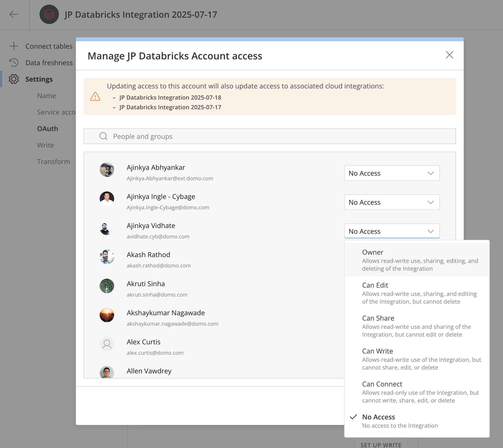Open access dropdown for Ajinkya Abhyankar
Screen dimensions: 503x448
tap(392, 173)
